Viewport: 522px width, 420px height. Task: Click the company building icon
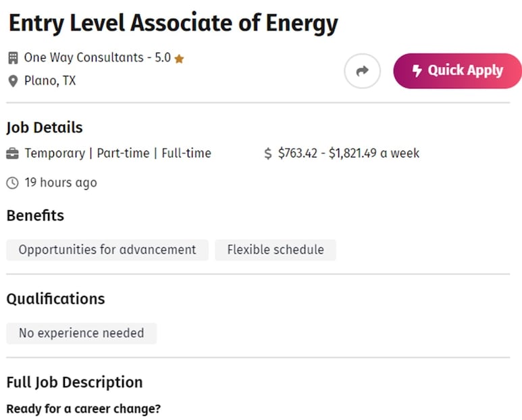point(13,58)
